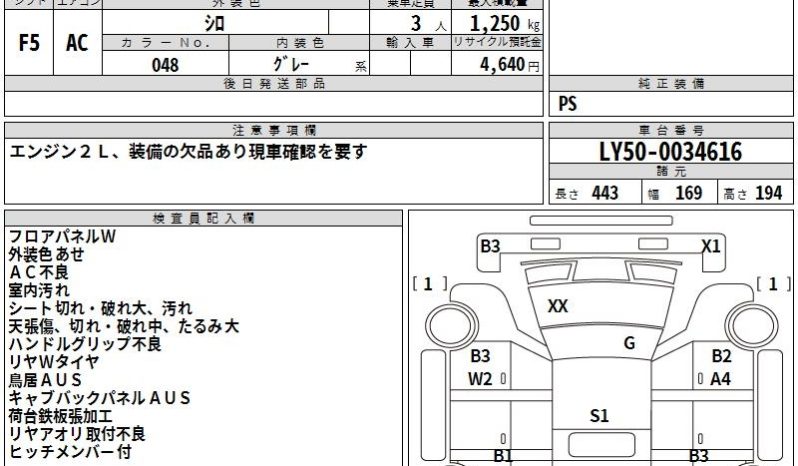
Task: Click the シート切れ・破れ大、汚れ line
Action: (x=100, y=308)
